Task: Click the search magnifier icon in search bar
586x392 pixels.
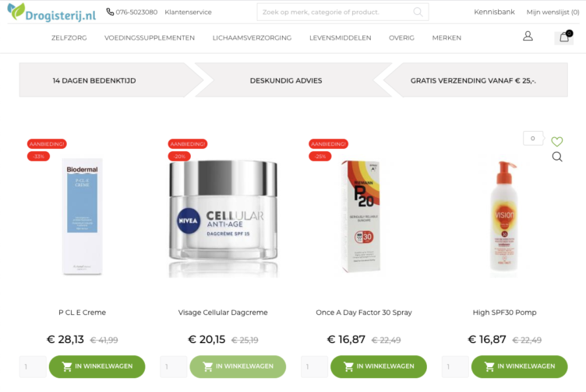Action: (418, 12)
